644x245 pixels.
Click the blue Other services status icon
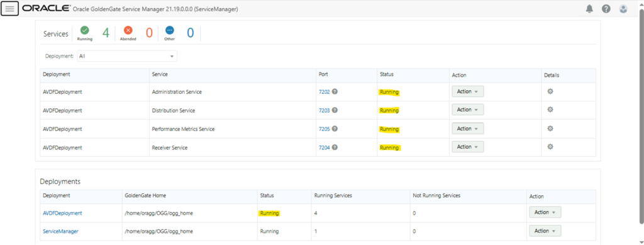[x=170, y=30]
